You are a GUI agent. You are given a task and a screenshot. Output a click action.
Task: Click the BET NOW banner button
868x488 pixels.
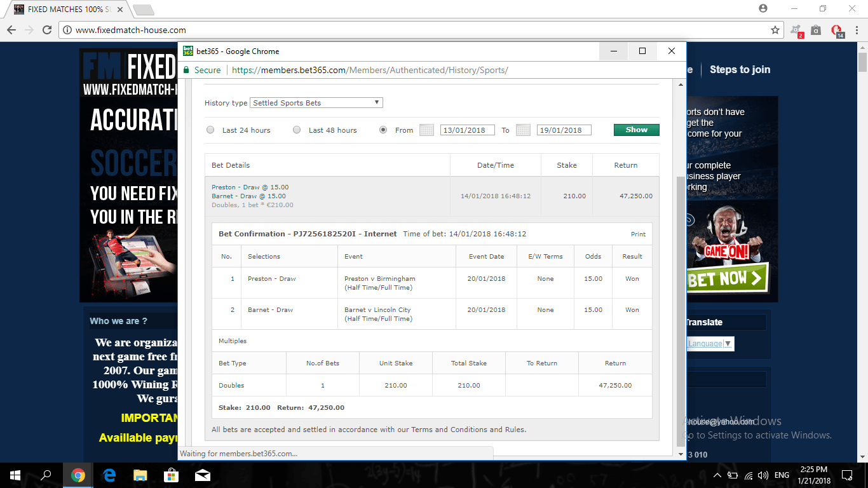(x=727, y=278)
